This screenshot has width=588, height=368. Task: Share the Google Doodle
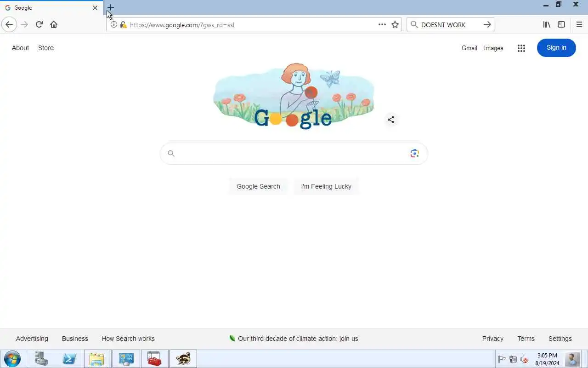coord(391,120)
